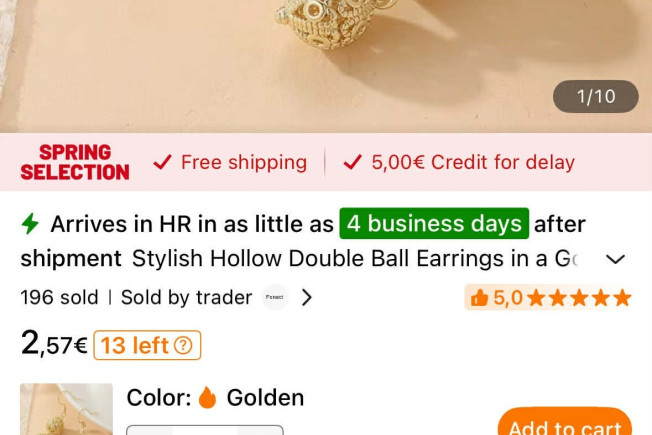Screen dimensions: 652x435
Task: Click the 1/10 image counter badge
Action: click(x=595, y=96)
